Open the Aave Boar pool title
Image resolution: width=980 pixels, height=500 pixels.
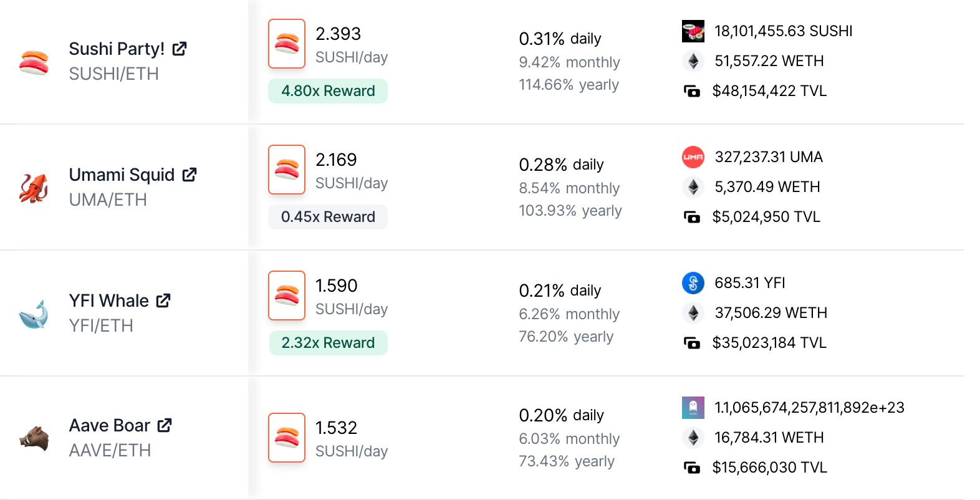(x=109, y=425)
